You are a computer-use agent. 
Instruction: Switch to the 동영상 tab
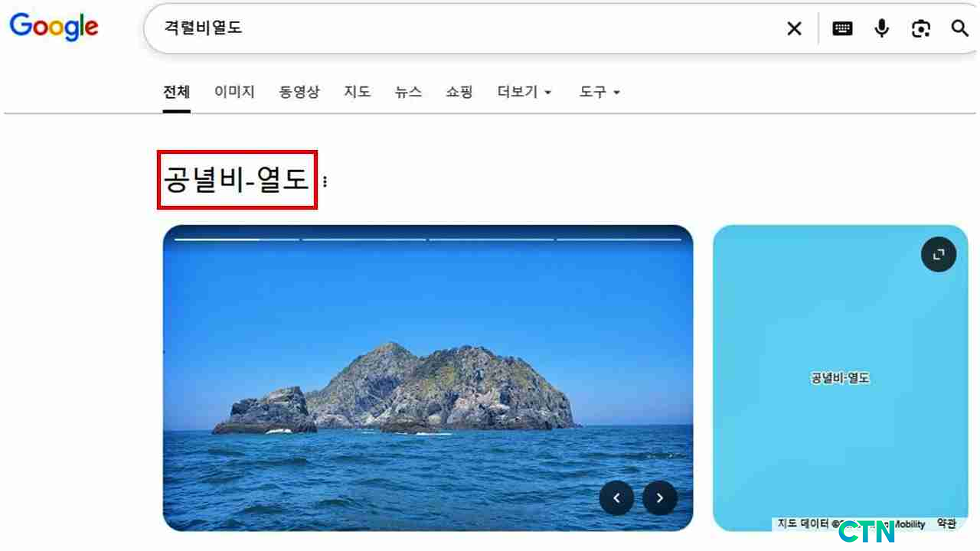[x=299, y=92]
